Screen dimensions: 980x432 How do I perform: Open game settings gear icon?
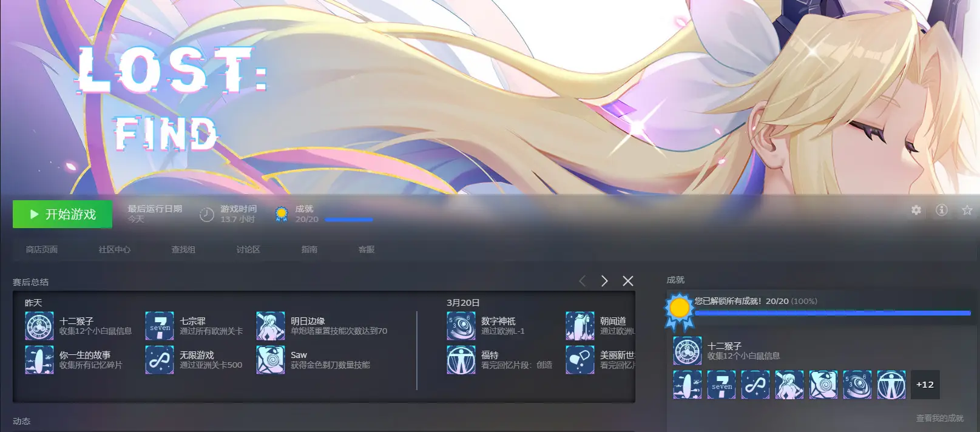(x=916, y=210)
